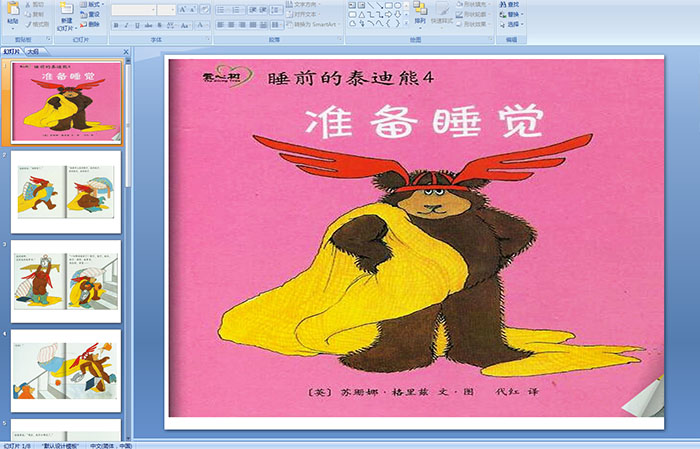Open the Paragraph dialog launcher

[340, 40]
